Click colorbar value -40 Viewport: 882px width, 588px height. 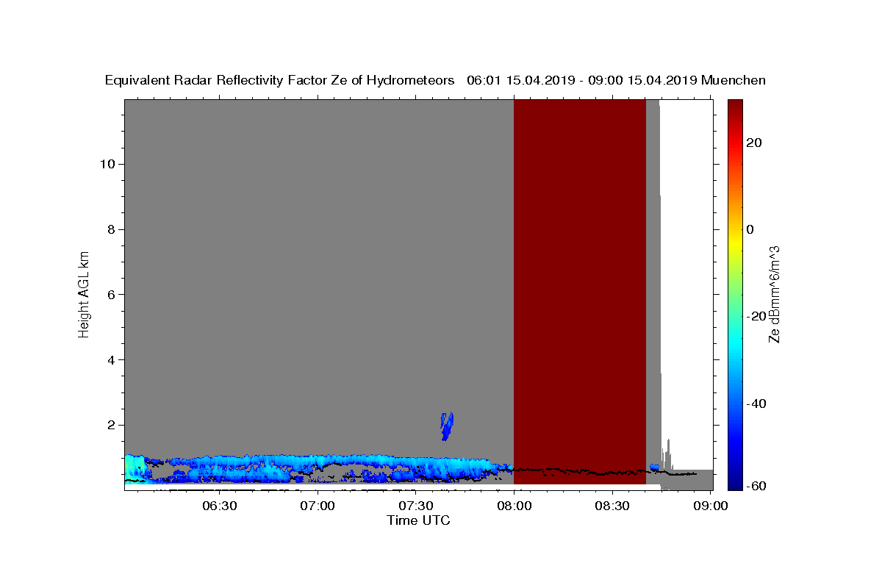coord(756,404)
